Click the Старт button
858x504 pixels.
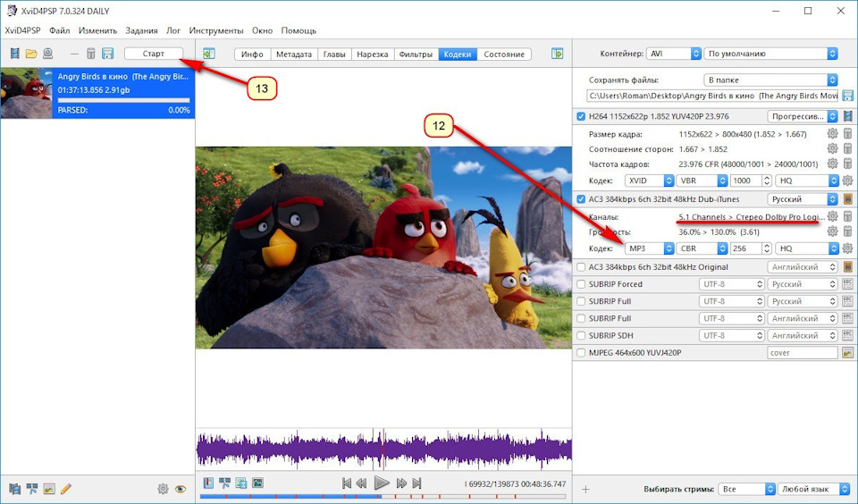(153, 54)
